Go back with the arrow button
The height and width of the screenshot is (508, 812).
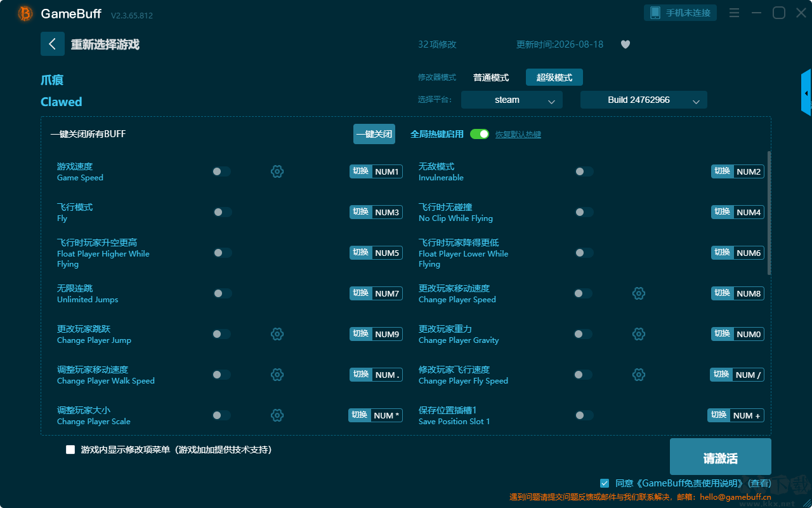click(x=53, y=44)
